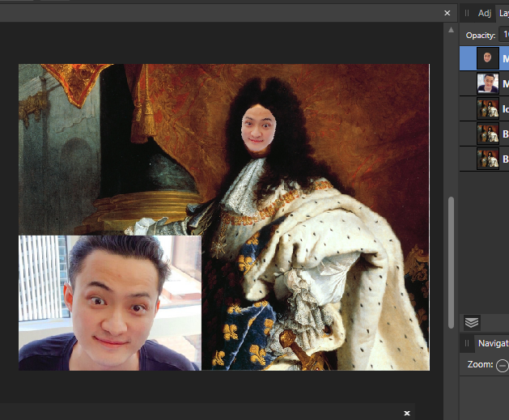
Task: Switch to the Adj panel tab
Action: pos(485,13)
